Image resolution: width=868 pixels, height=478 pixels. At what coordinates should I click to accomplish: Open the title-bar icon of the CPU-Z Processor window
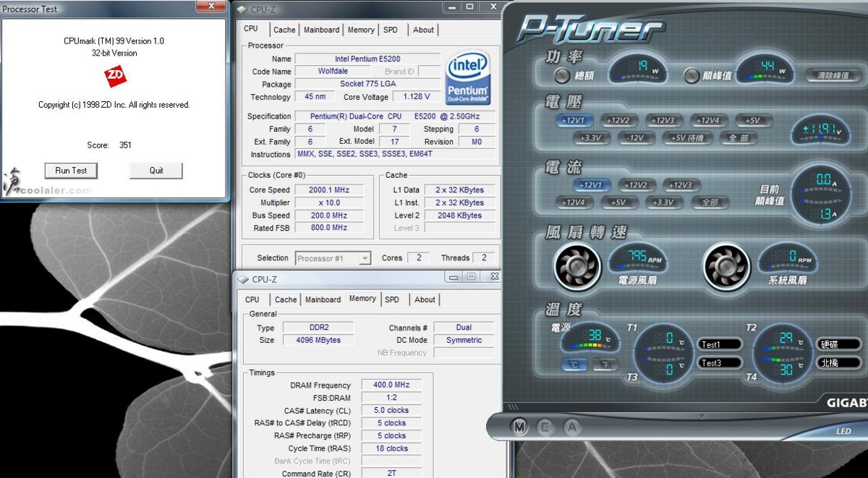(x=242, y=9)
